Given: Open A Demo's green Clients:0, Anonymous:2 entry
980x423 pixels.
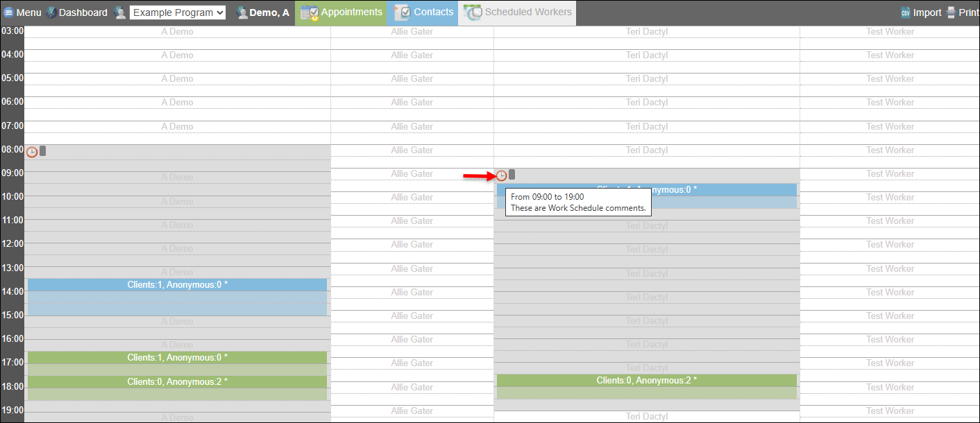Looking at the screenshot, I should [x=177, y=382].
